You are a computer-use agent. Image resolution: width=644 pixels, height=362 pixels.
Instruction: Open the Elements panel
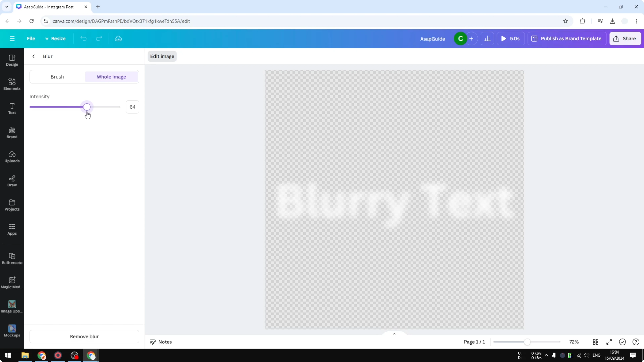point(12,84)
